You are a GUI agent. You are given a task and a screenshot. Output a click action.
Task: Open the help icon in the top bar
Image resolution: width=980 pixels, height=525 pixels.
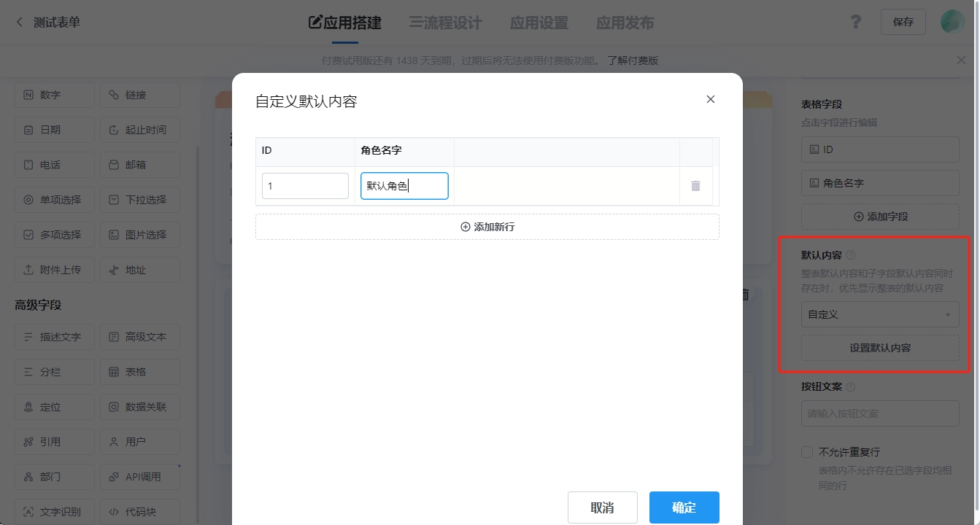855,22
